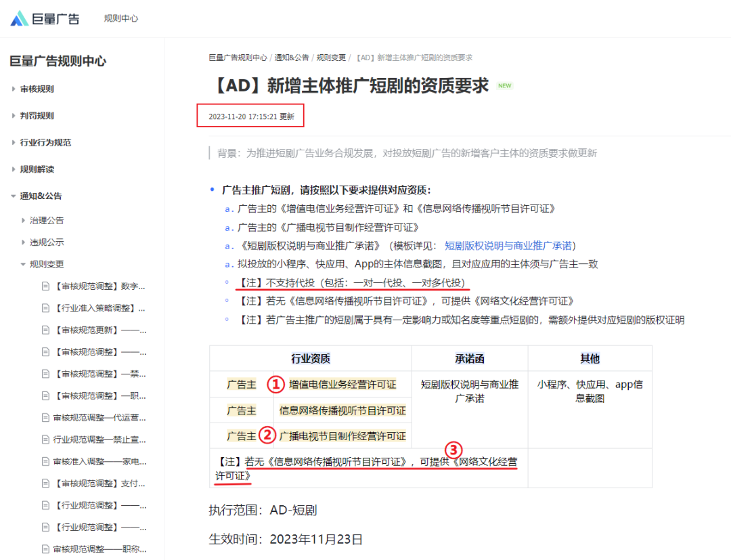731x560 pixels.
Task: Click the 承诺函 table header
Action: [x=470, y=359]
